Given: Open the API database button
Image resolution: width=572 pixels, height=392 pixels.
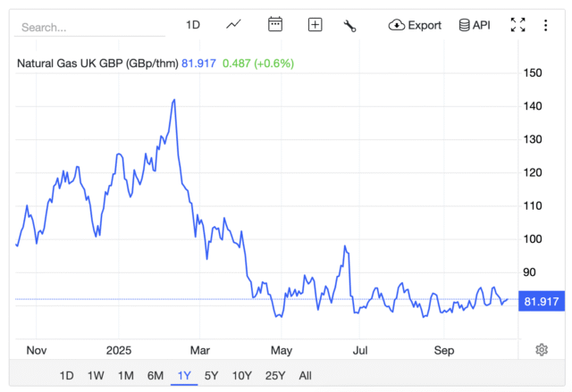Looking at the screenshot, I should pos(474,25).
